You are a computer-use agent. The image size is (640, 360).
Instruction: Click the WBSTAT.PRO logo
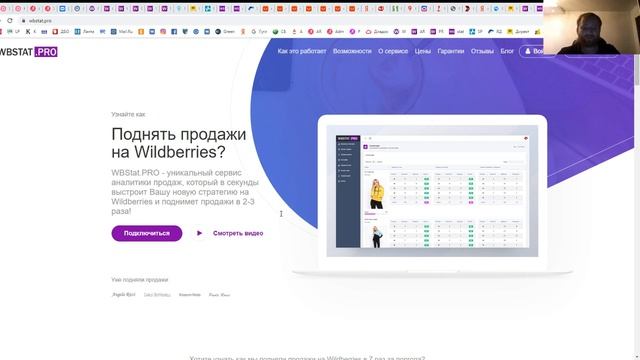[29, 52]
